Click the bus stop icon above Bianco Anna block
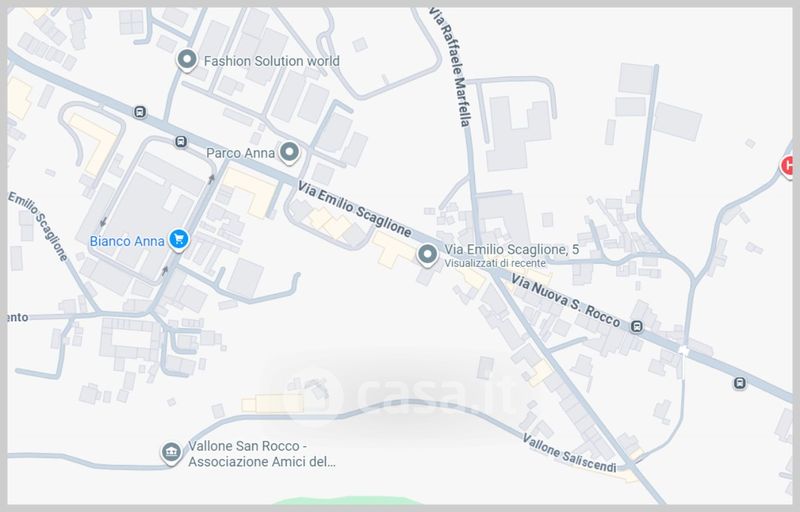800x512 pixels. (181, 141)
